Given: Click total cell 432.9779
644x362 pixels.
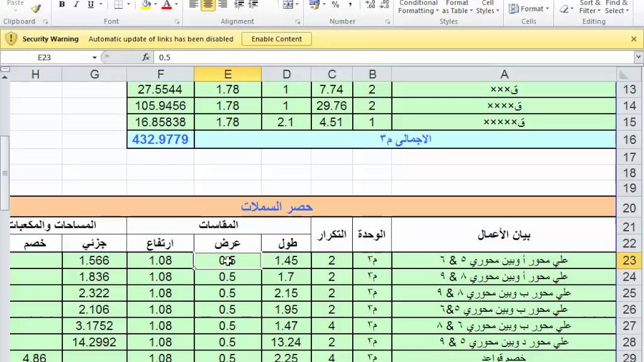Looking at the screenshot, I should [160, 140].
